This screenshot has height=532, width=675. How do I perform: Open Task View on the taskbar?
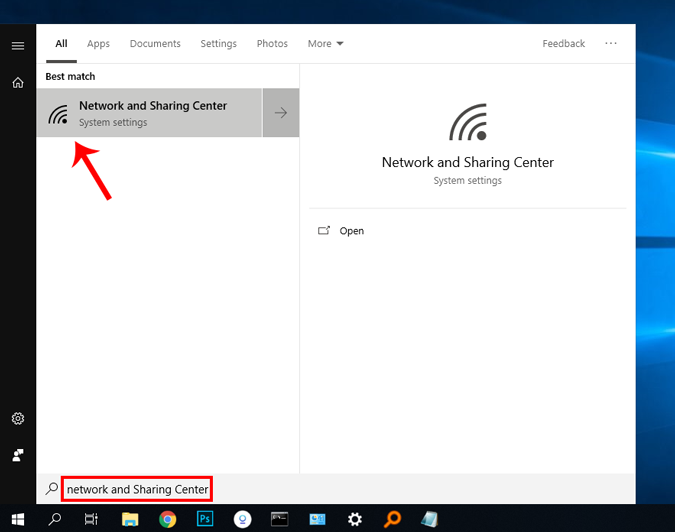pyautogui.click(x=91, y=519)
